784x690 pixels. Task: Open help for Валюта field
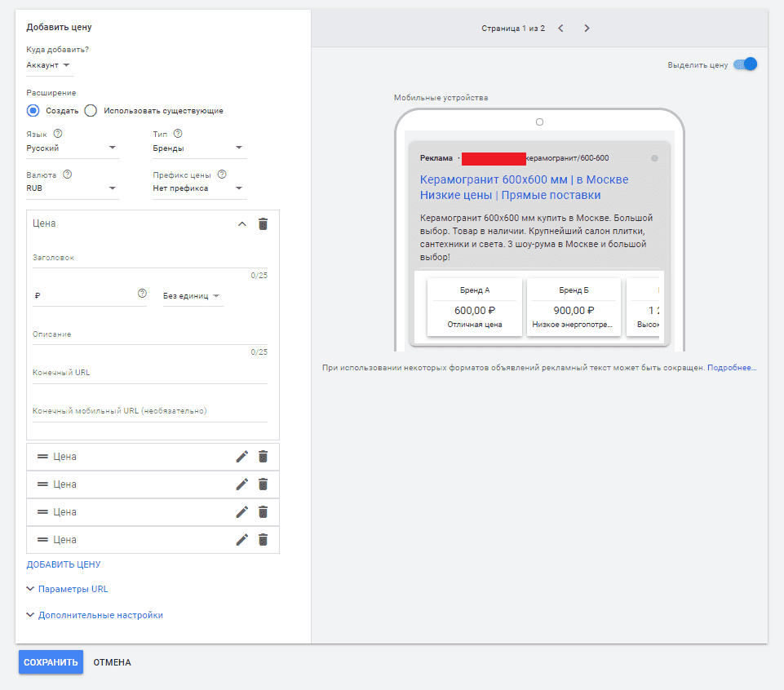click(68, 174)
